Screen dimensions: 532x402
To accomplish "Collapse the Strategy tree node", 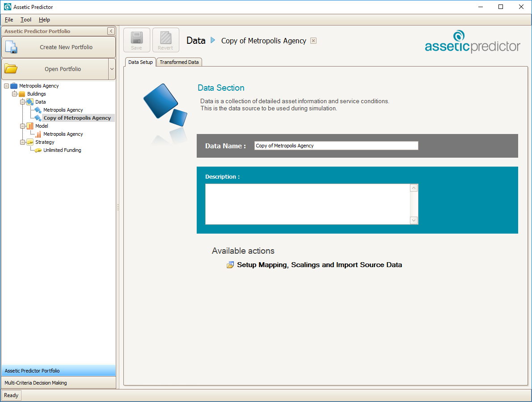I will pos(22,142).
